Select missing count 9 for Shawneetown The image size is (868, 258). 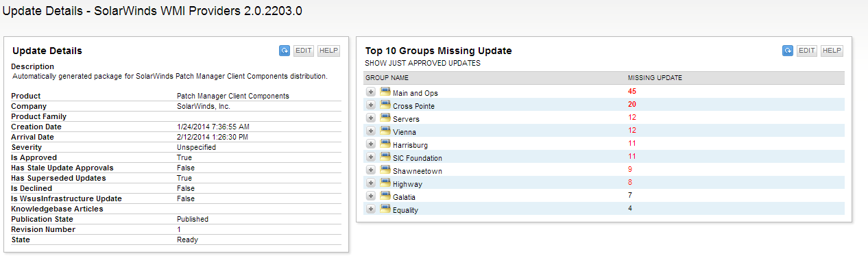(x=630, y=169)
